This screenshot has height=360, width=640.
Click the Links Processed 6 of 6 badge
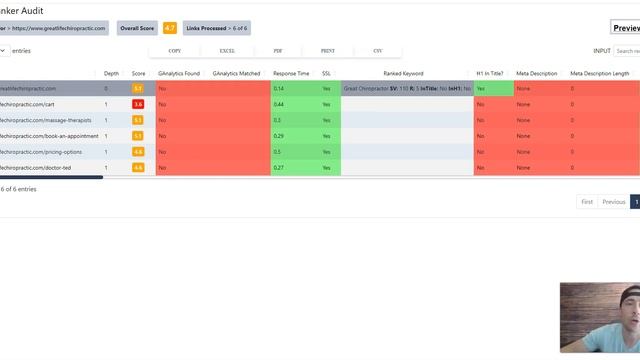click(217, 28)
